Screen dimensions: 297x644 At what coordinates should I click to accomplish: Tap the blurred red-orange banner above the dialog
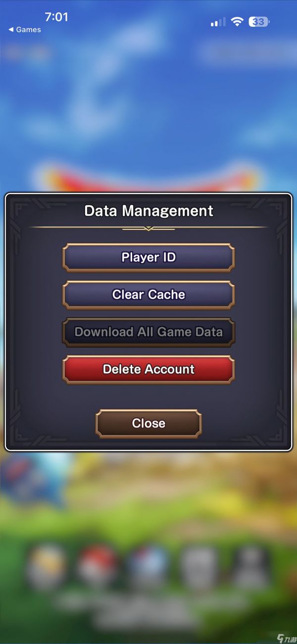tap(148, 176)
